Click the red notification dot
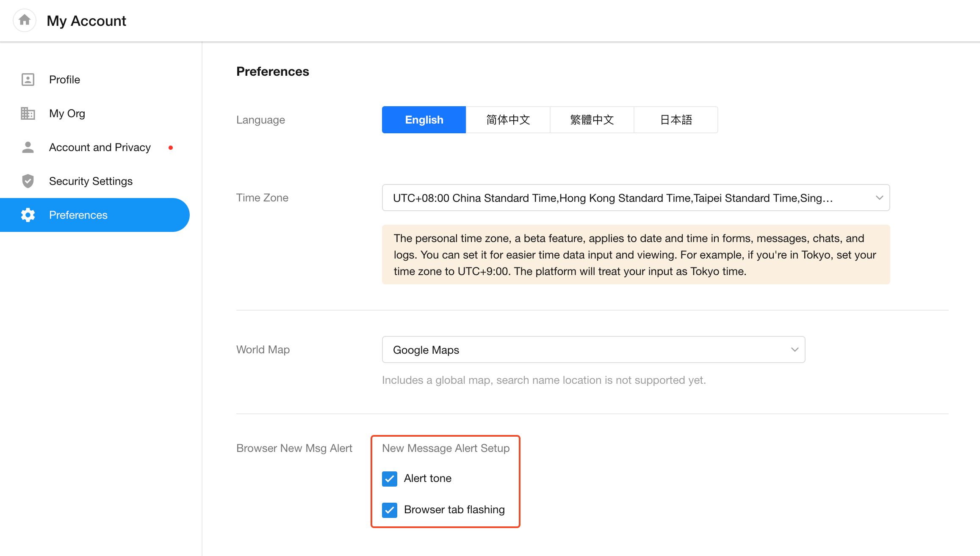980x556 pixels. (171, 148)
